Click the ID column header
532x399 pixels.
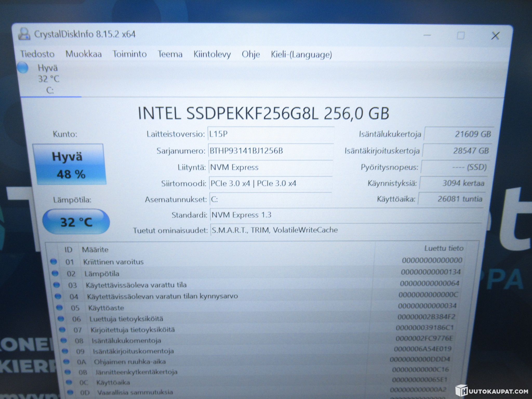(68, 250)
